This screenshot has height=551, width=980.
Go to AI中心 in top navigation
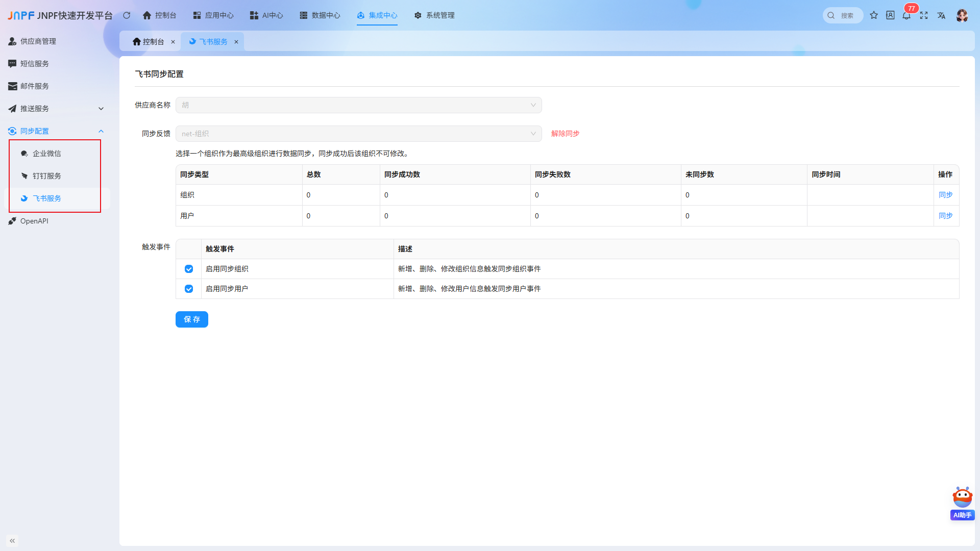click(266, 15)
